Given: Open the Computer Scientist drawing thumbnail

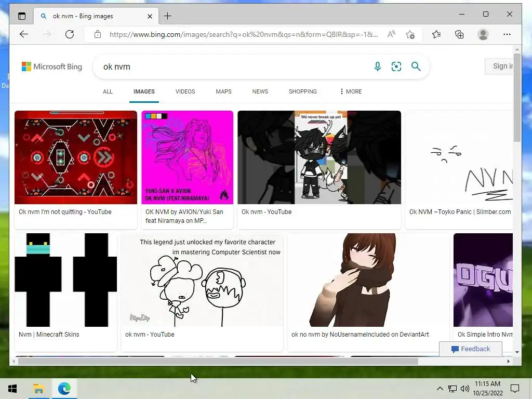Looking at the screenshot, I should click(202, 280).
